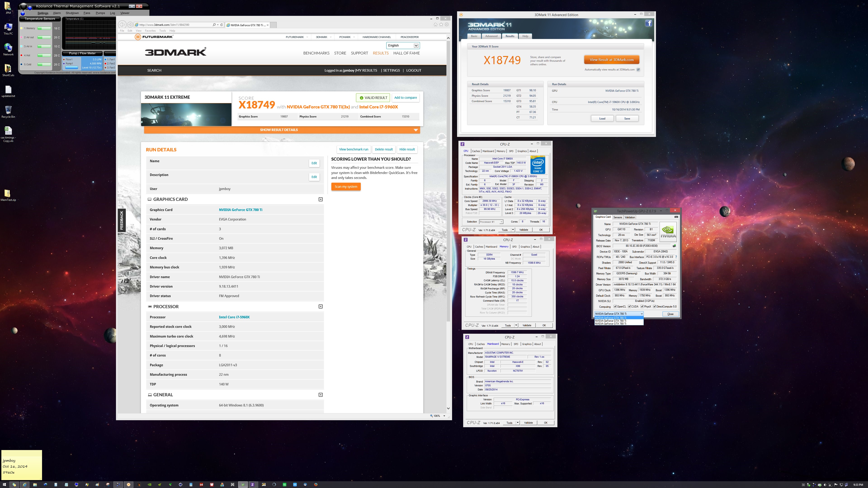Switch to Validation tab in GPU-Z
This screenshot has width=868, height=488.
[630, 217]
